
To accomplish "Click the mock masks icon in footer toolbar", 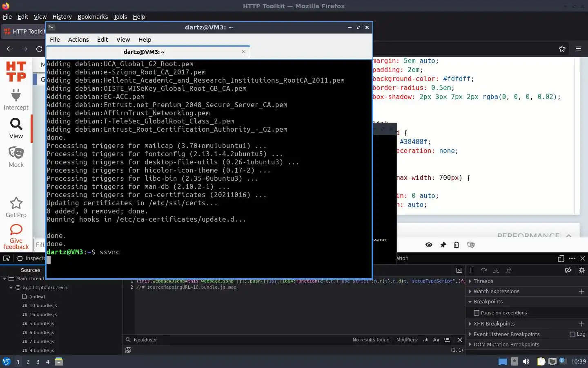I will click(x=471, y=245).
